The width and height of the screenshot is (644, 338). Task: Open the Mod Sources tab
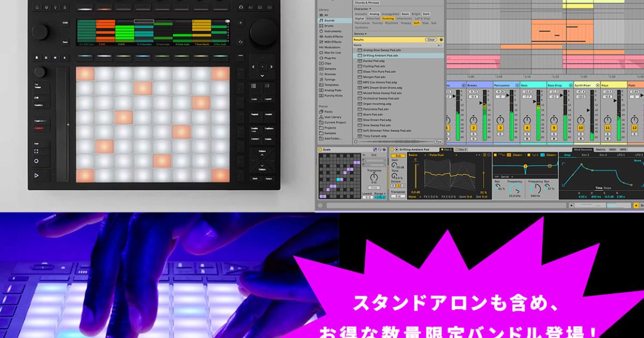click(584, 149)
